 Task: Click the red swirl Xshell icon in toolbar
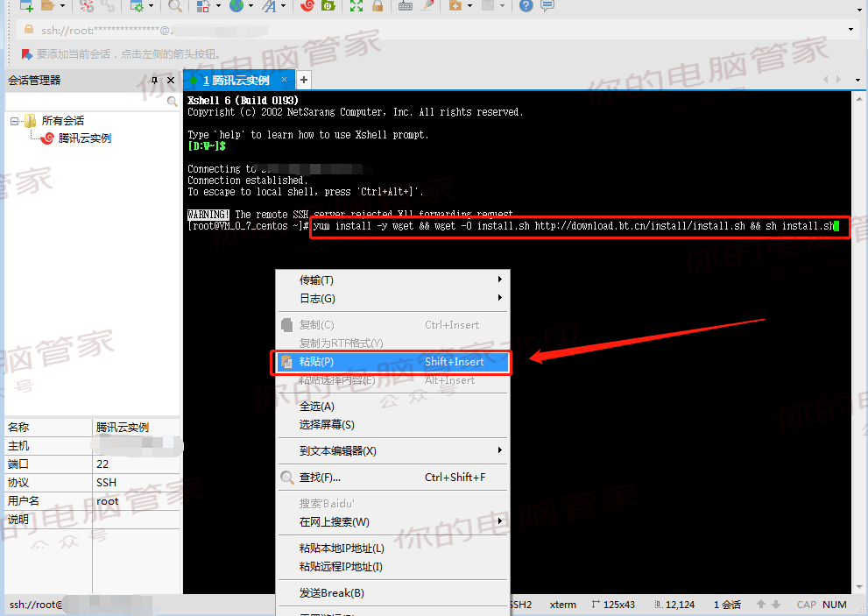click(x=307, y=6)
